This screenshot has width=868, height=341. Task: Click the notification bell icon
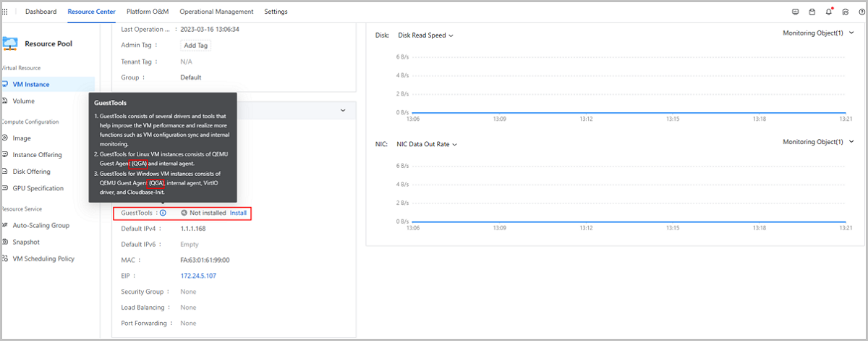point(828,12)
